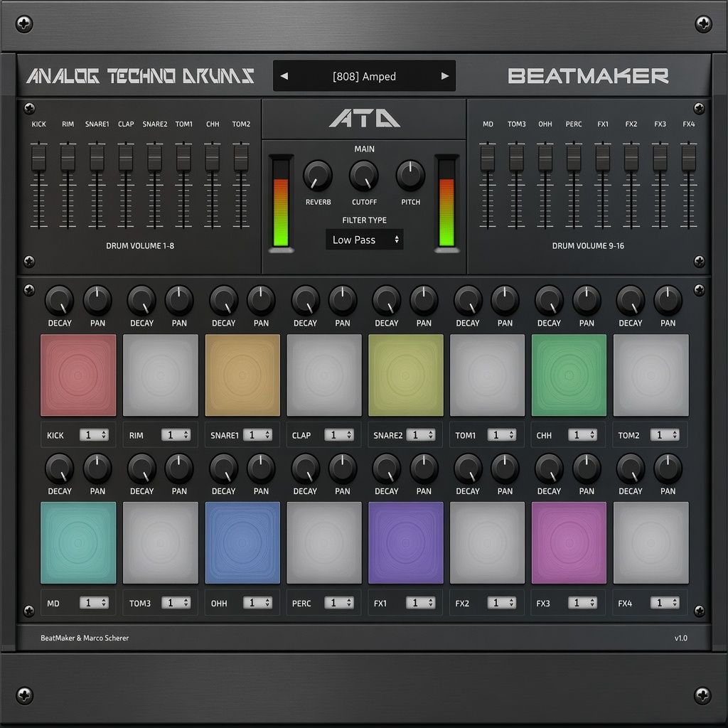Click the right output level meter
The image size is (728, 728).
point(446,203)
